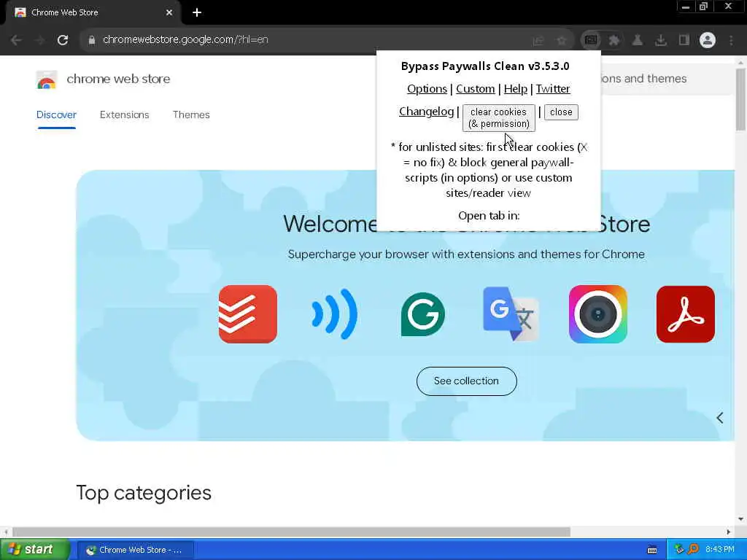Viewport: 747px width, 560px height.
Task: Close the Chrome Web Store tab
Action: click(169, 12)
